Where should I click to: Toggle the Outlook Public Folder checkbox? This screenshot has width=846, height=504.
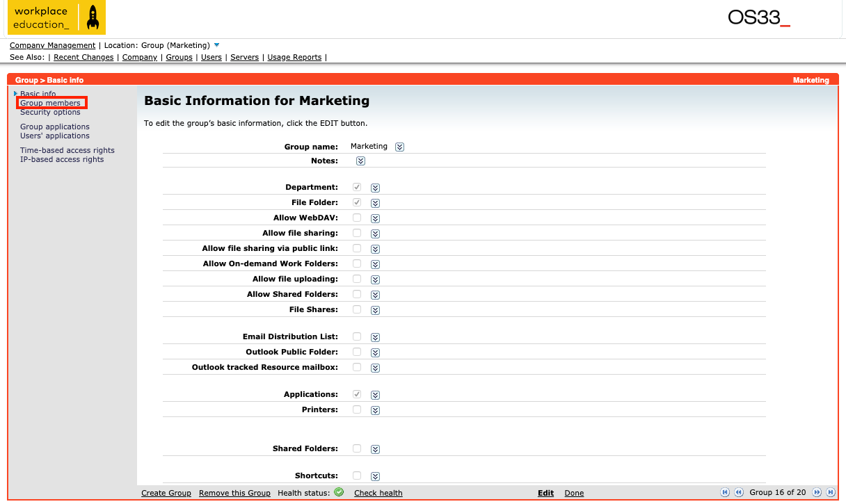pos(357,352)
